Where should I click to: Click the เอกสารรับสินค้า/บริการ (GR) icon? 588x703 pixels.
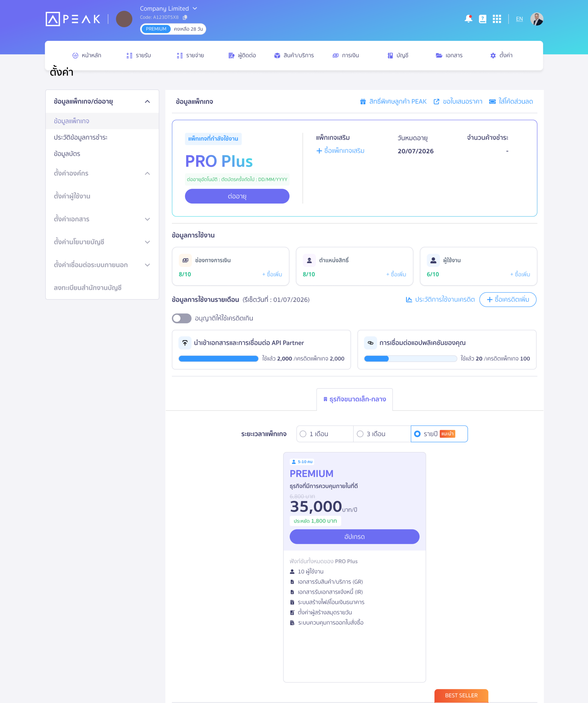click(292, 582)
